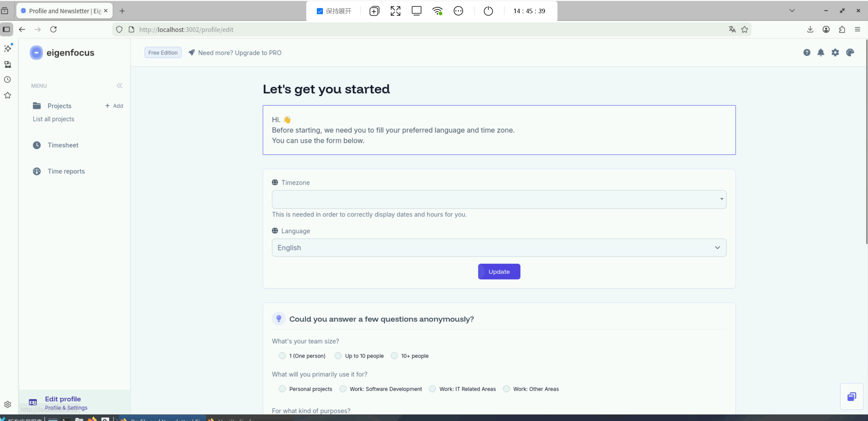The height and width of the screenshot is (421, 868).
Task: Click the browser URL address field
Action: (x=419, y=30)
